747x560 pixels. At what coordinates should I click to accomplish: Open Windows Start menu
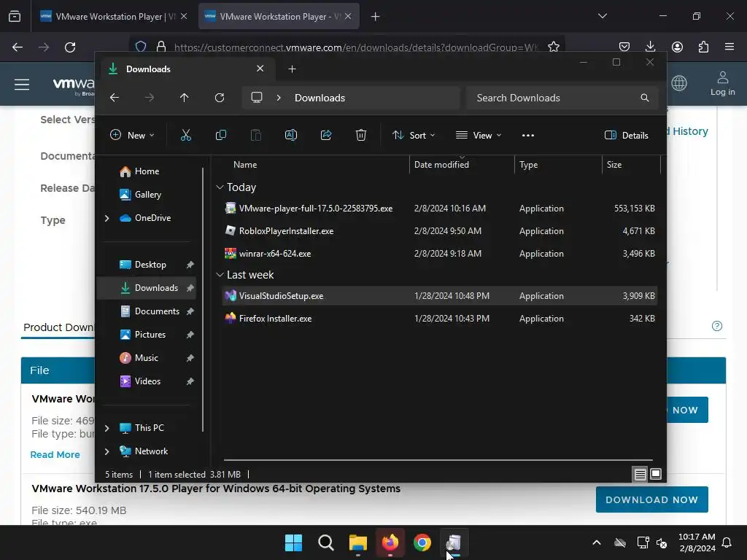click(293, 542)
